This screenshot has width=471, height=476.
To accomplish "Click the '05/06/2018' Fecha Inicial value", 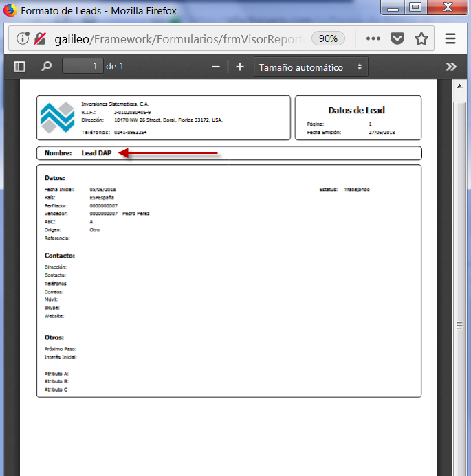I will [x=102, y=190].
